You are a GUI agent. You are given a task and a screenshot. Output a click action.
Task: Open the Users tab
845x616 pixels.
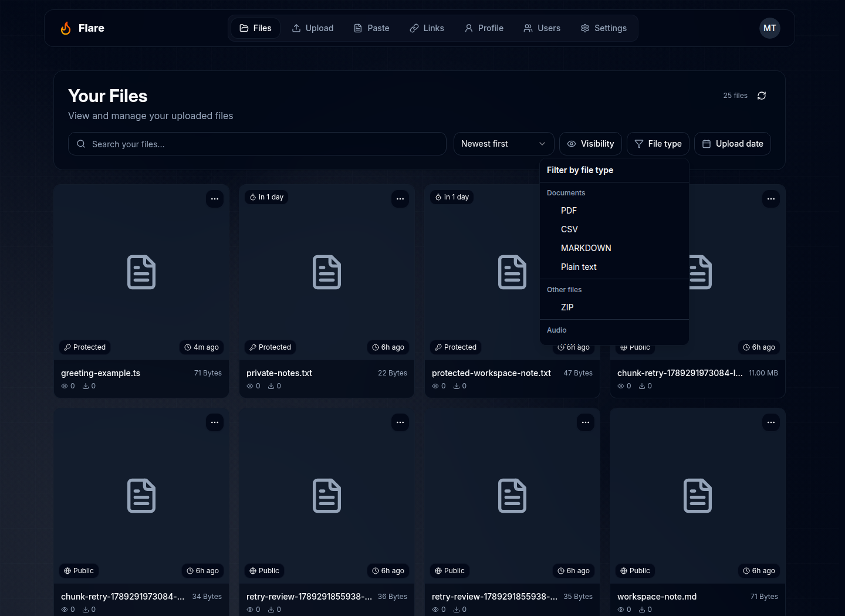pyautogui.click(x=542, y=28)
